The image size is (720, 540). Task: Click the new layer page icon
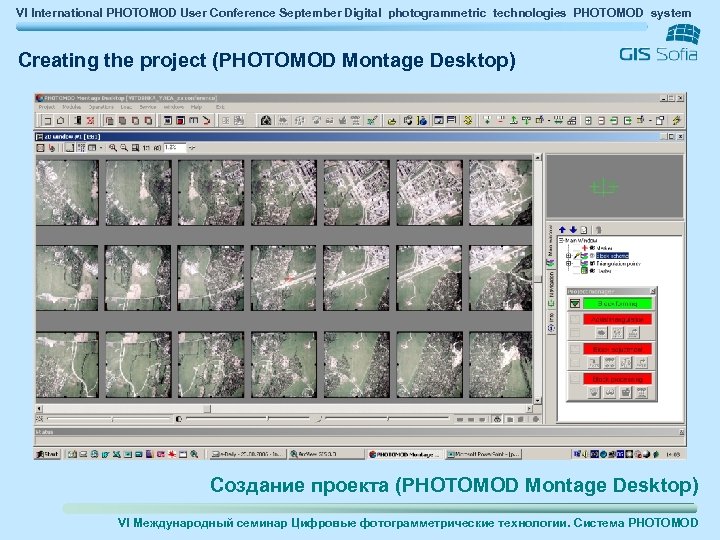584,230
